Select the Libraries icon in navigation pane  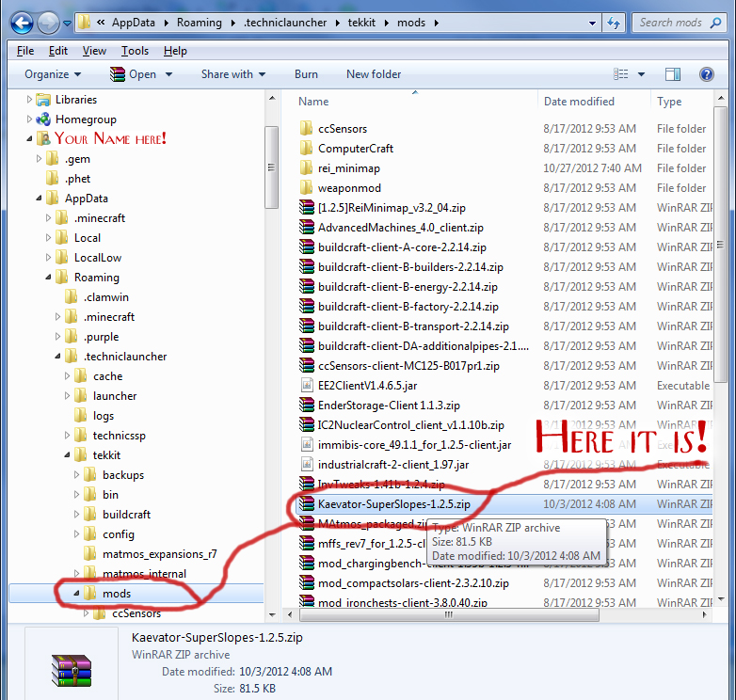coord(43,100)
